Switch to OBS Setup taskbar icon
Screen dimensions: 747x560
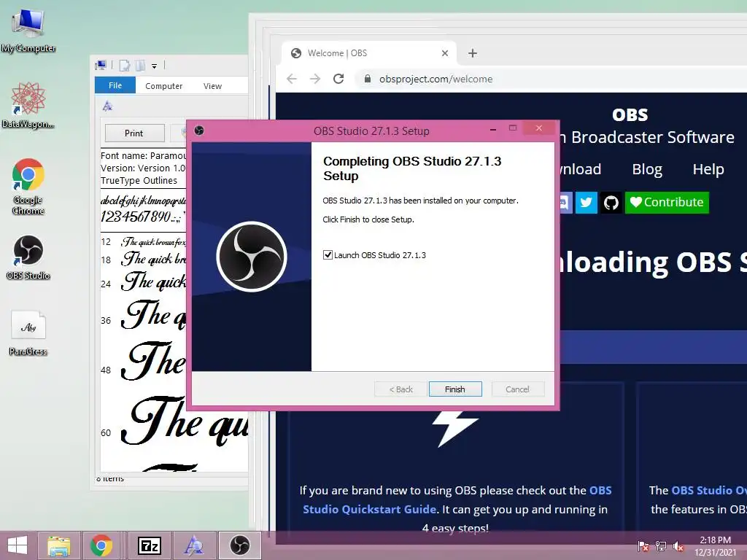(x=239, y=545)
